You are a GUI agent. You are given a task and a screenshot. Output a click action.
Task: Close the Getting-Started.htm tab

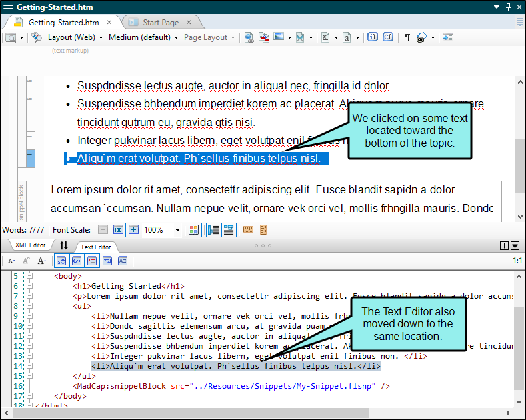point(109,23)
